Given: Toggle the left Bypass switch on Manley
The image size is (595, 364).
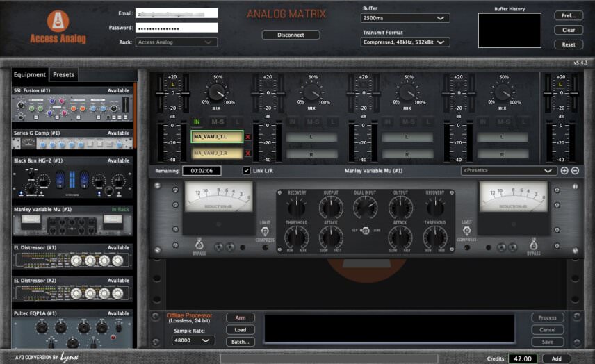Looking at the screenshot, I should click(x=199, y=244).
